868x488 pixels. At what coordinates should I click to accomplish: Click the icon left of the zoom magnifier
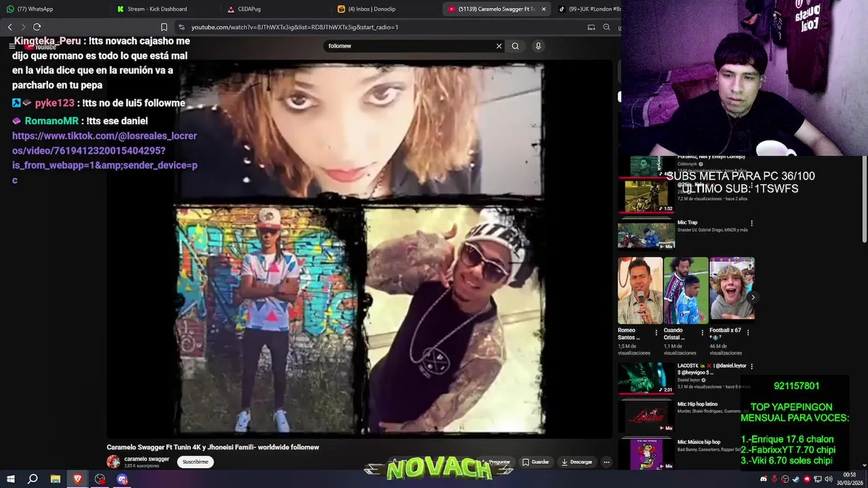(x=591, y=27)
